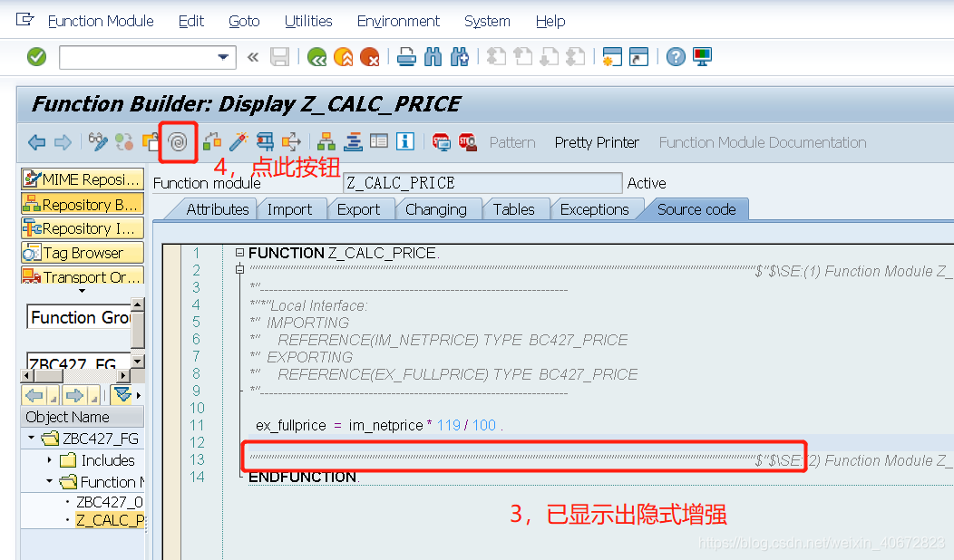Click the Test/Execute icon
The image size is (954, 560).
click(265, 142)
